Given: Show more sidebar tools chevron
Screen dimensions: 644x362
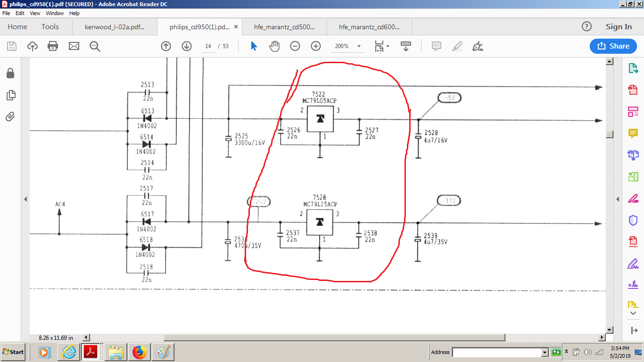Looking at the screenshot, I should click(x=633, y=313).
